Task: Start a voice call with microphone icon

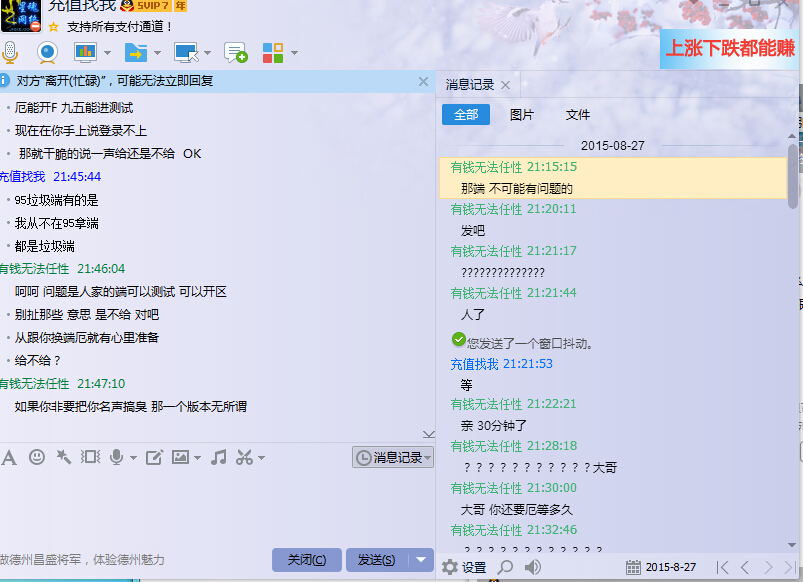Action: [10, 52]
